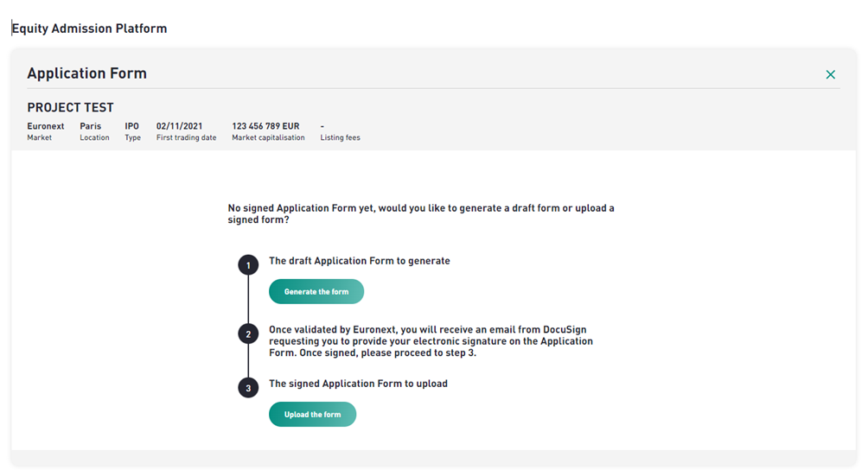The height and width of the screenshot is (470, 868).
Task: Click the IPO type value
Action: coord(131,126)
